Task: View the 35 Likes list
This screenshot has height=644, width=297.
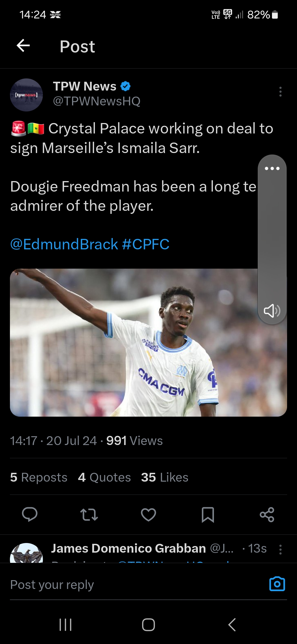Action: (164, 477)
